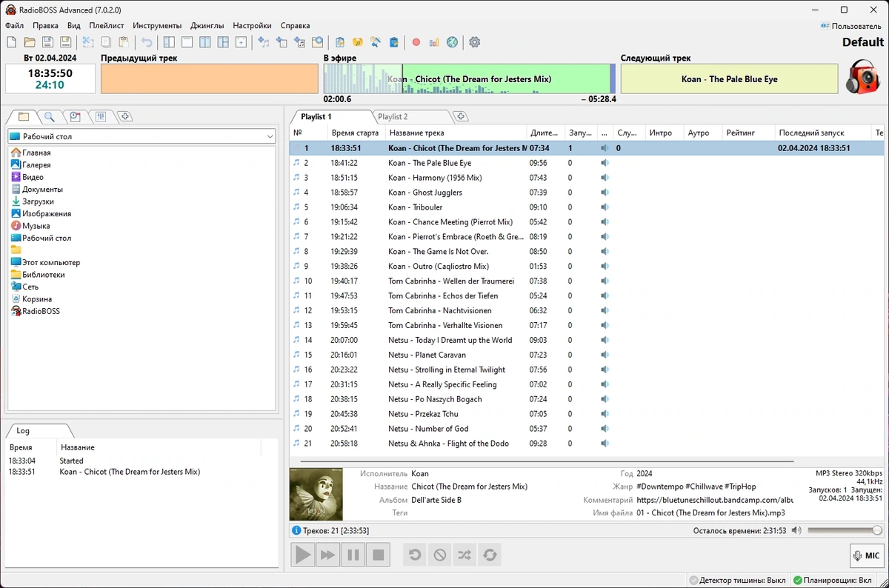
Task: Create a new playlist with the blank page icon
Action: tap(11, 42)
